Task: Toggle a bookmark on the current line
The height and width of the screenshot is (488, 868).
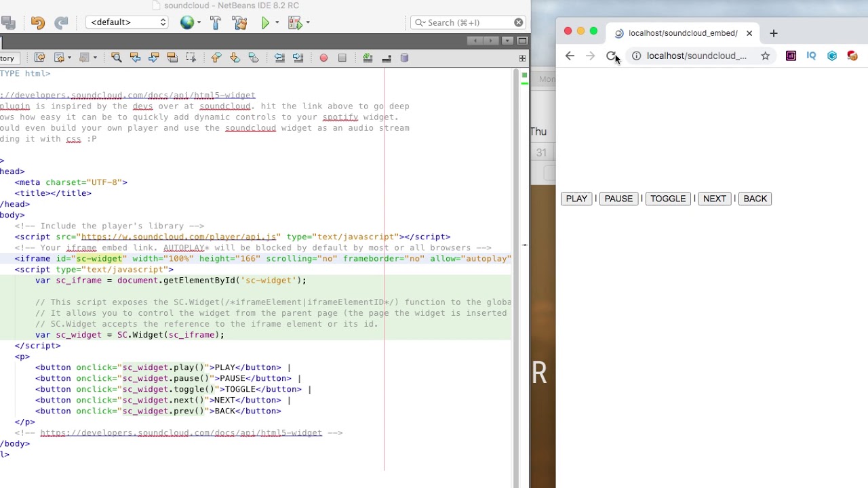Action: (254, 58)
